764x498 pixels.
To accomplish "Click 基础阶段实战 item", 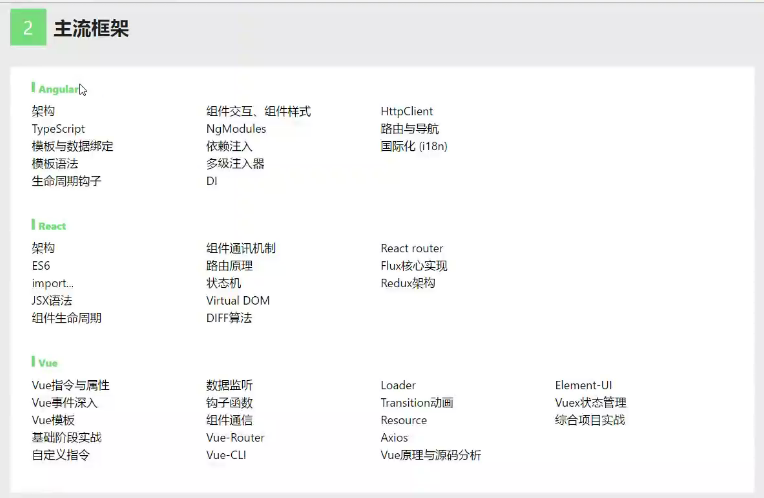I will tap(67, 438).
